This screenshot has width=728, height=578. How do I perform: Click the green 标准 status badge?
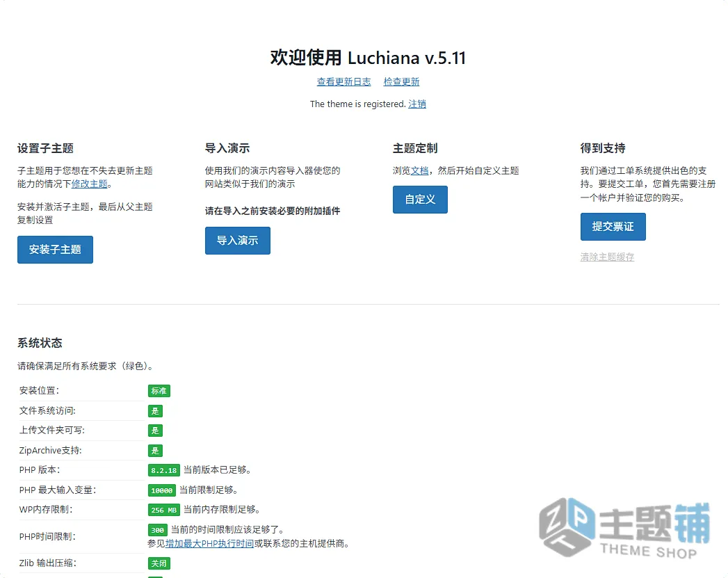[159, 391]
